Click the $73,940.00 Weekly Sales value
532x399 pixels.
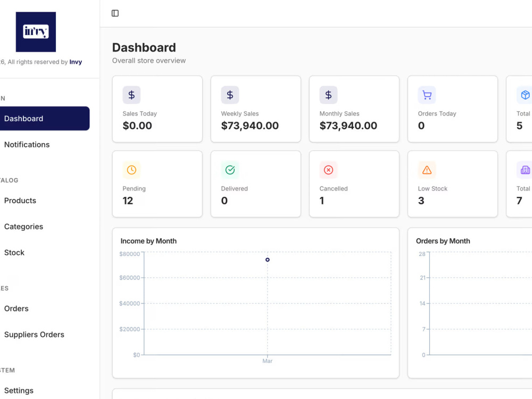pos(250,126)
